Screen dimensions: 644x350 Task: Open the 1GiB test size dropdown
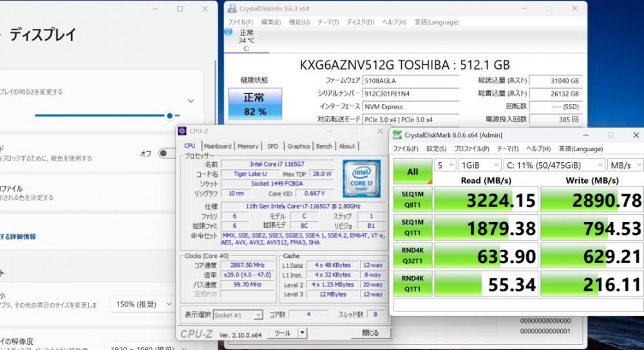480,165
